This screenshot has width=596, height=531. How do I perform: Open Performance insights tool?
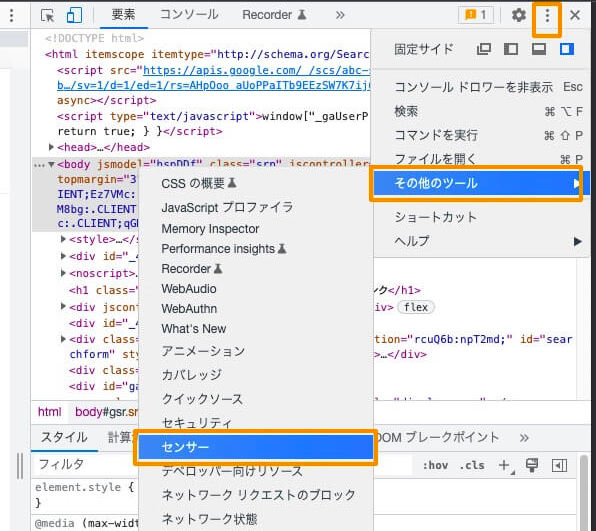(x=255, y=249)
